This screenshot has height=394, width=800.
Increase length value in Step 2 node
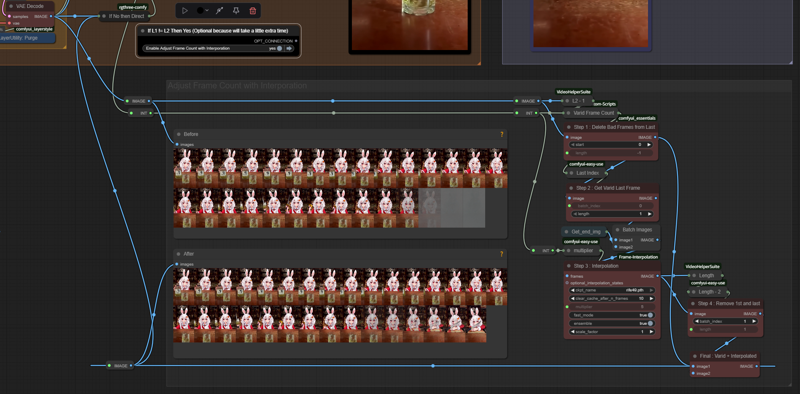(648, 214)
